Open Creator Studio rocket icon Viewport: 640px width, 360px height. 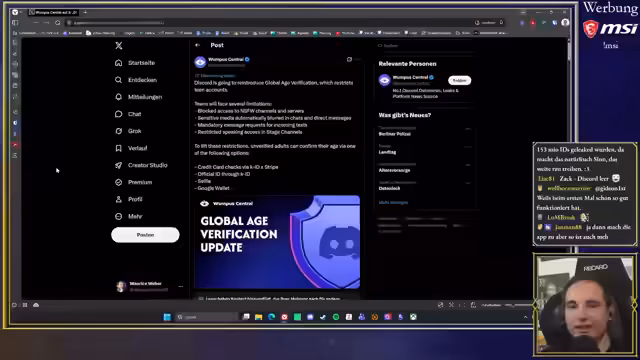[118, 165]
